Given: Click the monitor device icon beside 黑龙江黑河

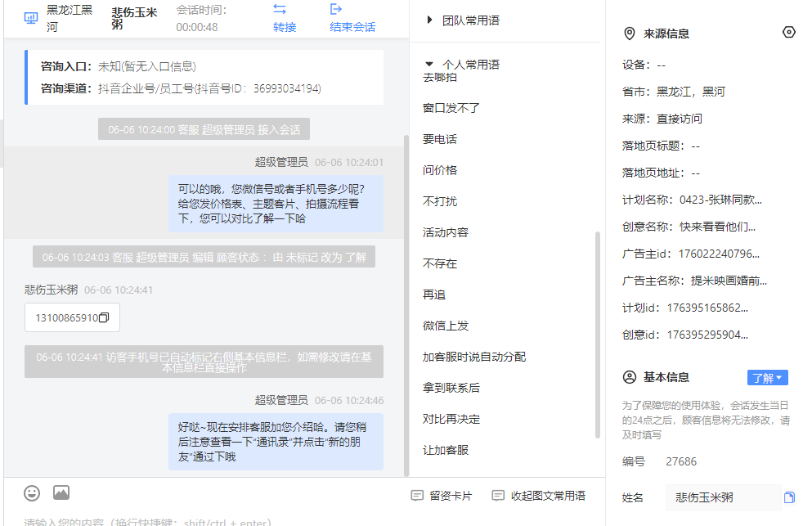Looking at the screenshot, I should [31, 18].
